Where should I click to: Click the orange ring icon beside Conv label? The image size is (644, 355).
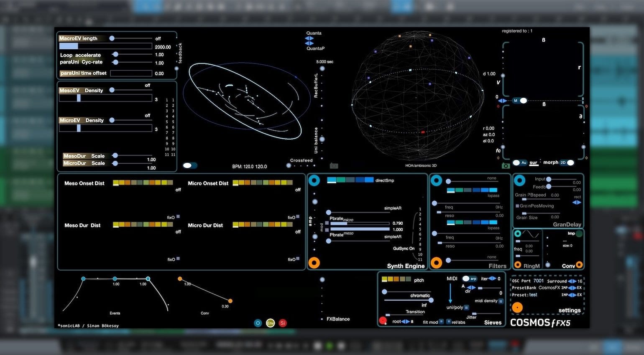click(579, 265)
